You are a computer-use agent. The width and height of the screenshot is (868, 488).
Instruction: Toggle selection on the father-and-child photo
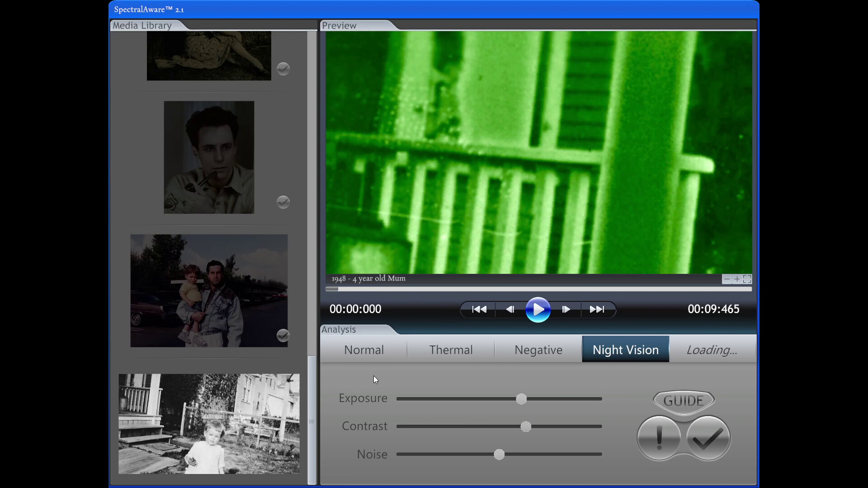point(283,335)
